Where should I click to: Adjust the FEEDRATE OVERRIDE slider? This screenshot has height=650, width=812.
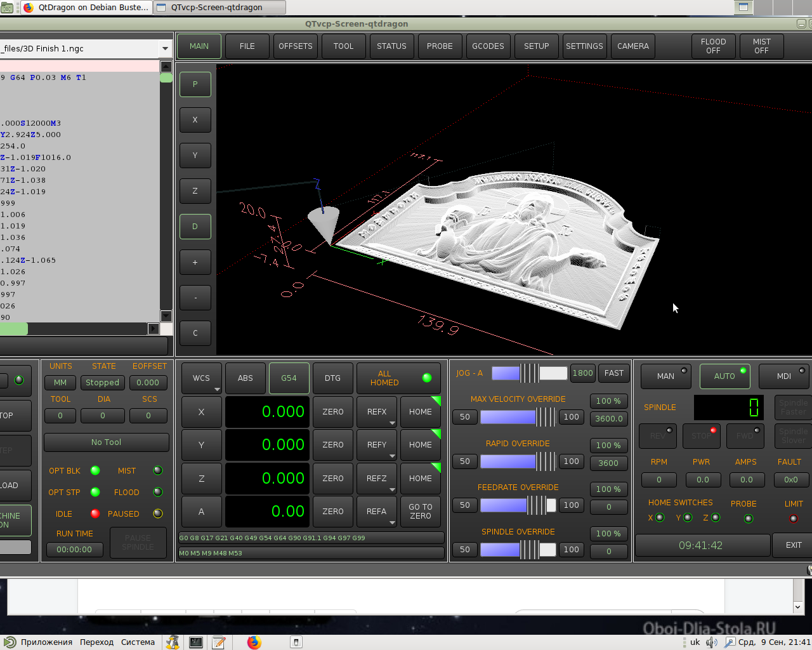[518, 505]
